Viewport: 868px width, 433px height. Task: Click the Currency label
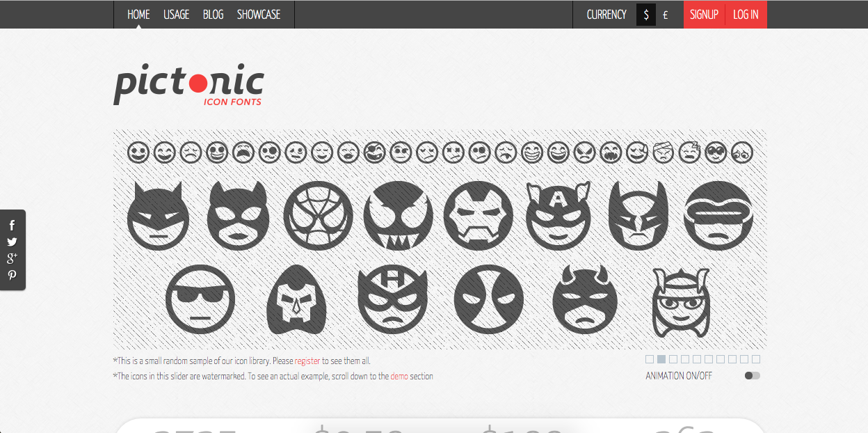coord(606,15)
